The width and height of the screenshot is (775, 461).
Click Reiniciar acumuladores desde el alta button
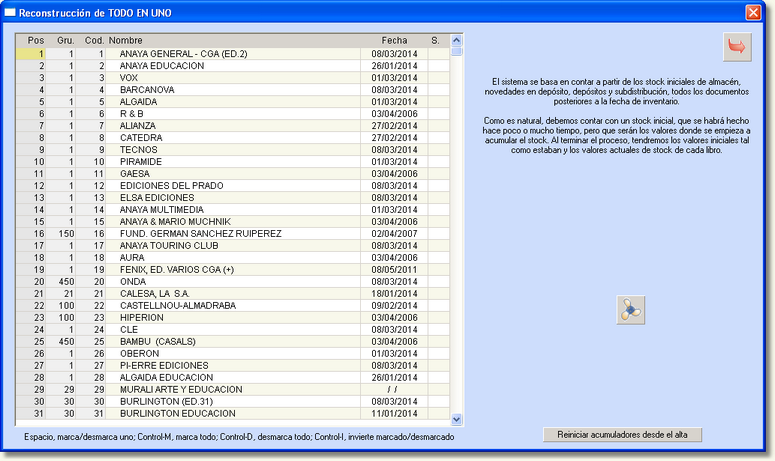(622, 435)
